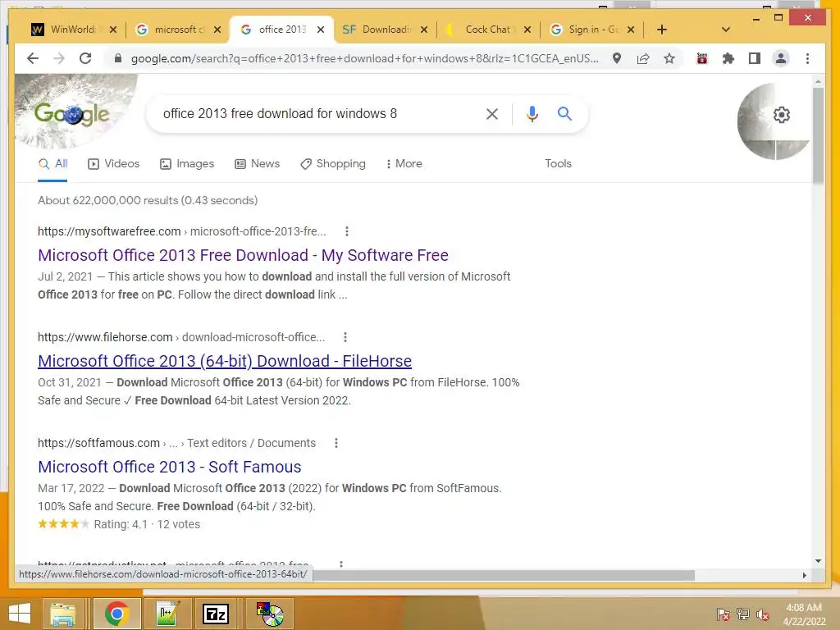Click the browser forward arrow

59,58
